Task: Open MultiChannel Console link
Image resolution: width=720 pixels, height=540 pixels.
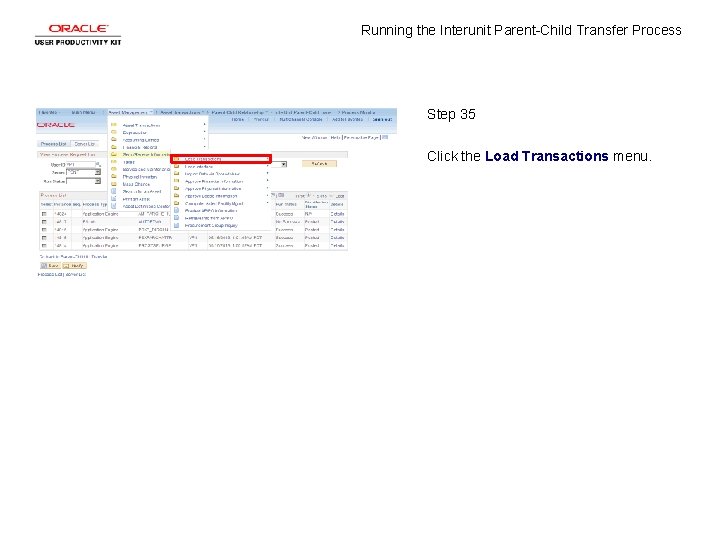Action: click(x=301, y=119)
